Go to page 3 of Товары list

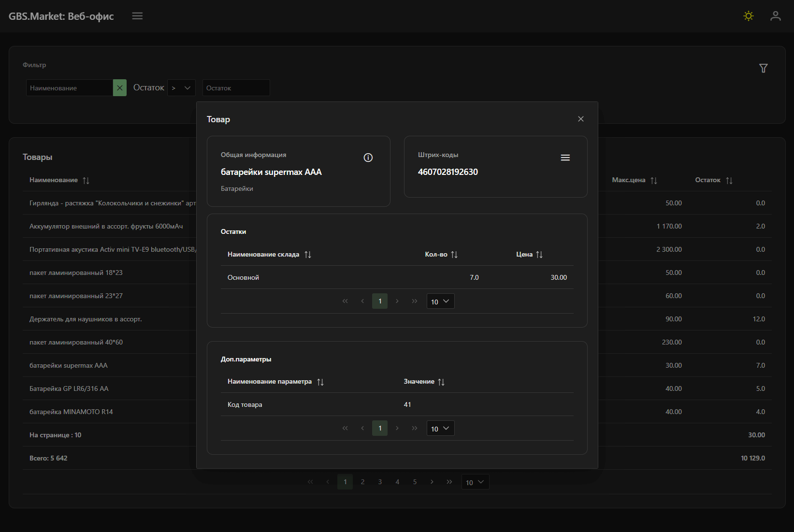coord(380,482)
